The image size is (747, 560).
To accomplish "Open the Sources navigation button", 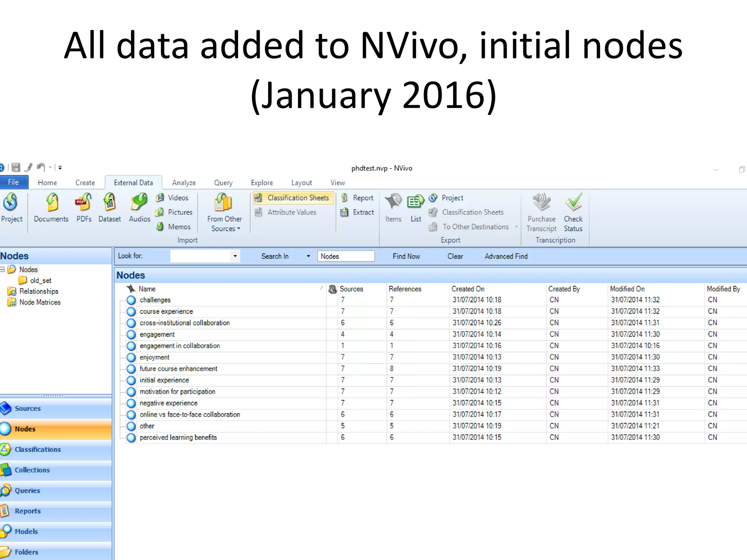I will coord(56,408).
